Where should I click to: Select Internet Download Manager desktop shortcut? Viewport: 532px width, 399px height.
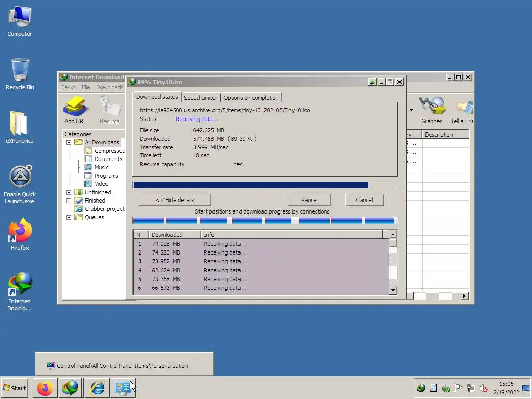19,291
